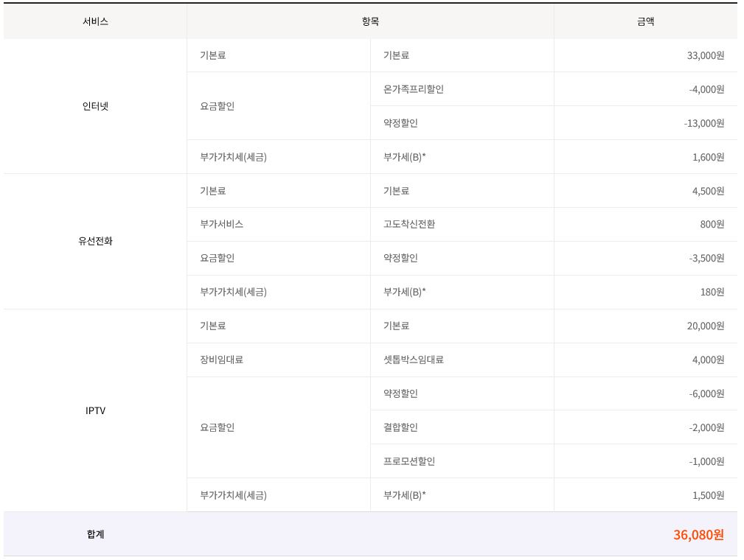Click the 온가족프리할인 discount item
This screenshot has width=744, height=560.
pos(414,89)
